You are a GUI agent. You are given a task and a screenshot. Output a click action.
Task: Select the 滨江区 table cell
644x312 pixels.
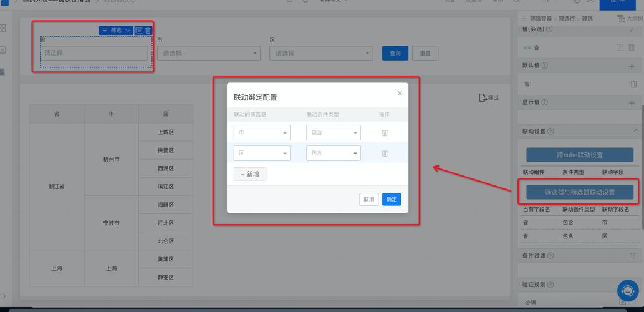(166, 187)
